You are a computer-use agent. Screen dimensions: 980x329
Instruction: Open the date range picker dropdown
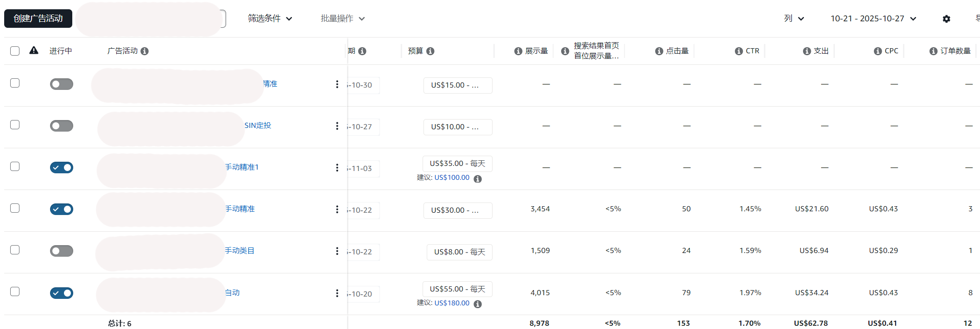pos(873,19)
